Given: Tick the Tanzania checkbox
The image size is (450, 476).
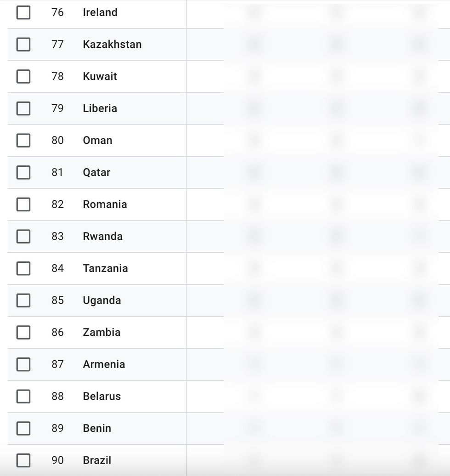Looking at the screenshot, I should click(x=23, y=268).
